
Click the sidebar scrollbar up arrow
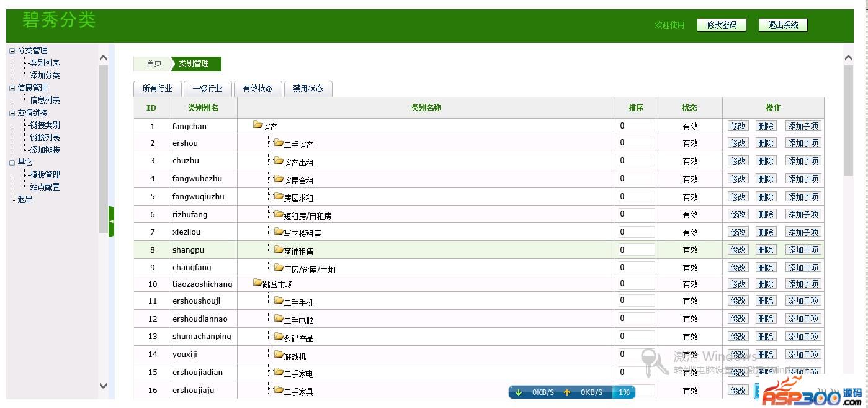point(103,58)
